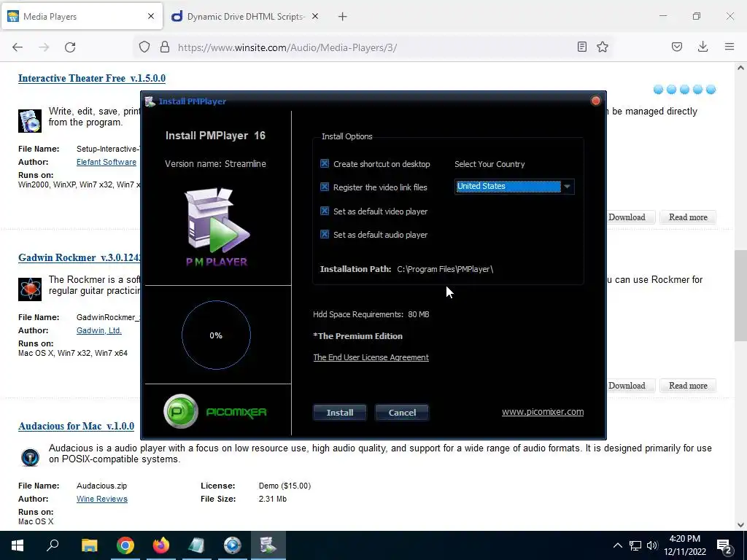Uncheck Register the video link files
Screen dimensions: 747x560
(x=325, y=187)
